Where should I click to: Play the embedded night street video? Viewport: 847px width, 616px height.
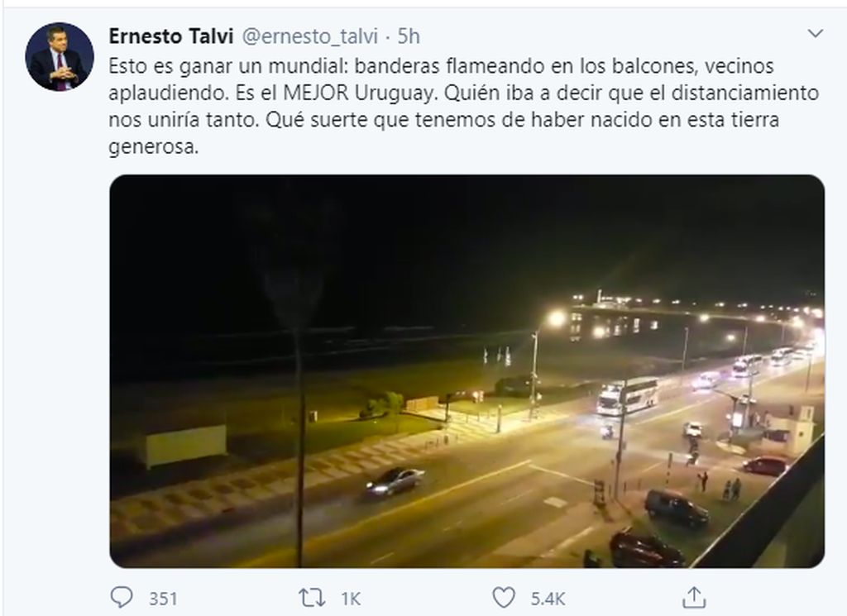click(467, 371)
